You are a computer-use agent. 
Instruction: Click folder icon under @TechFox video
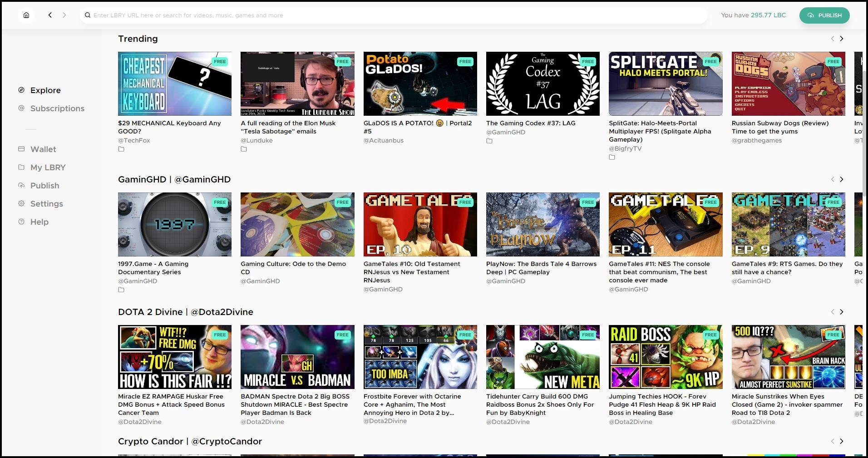[x=121, y=149]
